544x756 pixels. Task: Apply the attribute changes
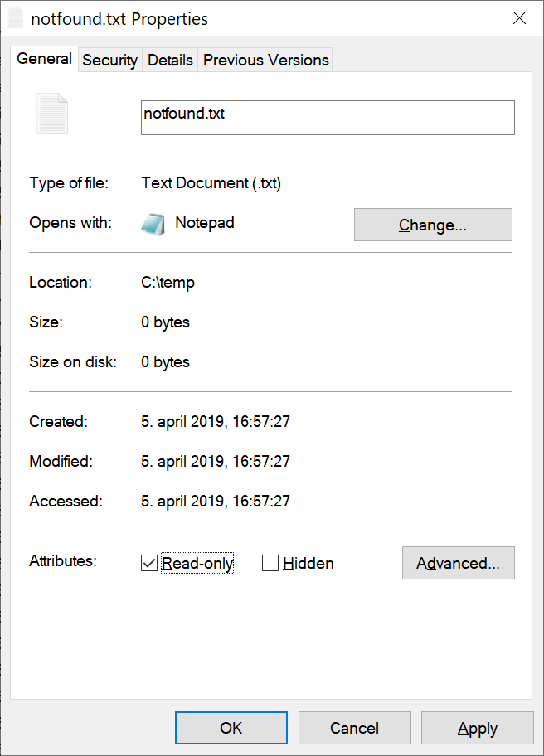click(x=478, y=728)
